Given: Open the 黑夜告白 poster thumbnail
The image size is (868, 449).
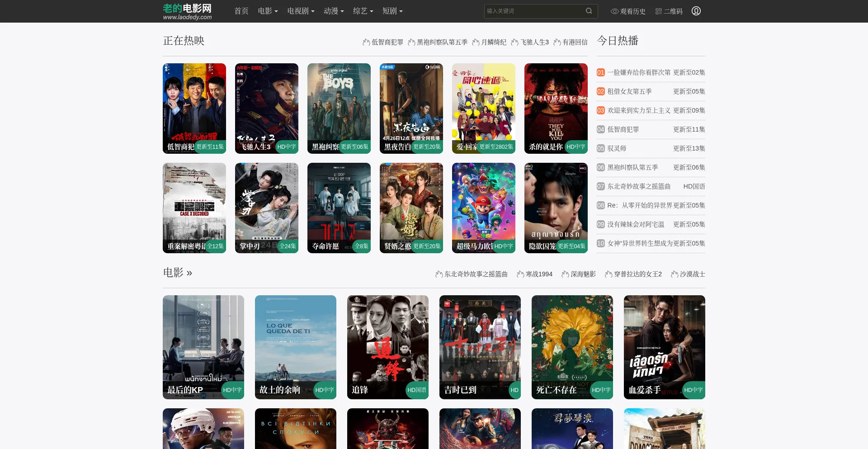Looking at the screenshot, I should 411,109.
